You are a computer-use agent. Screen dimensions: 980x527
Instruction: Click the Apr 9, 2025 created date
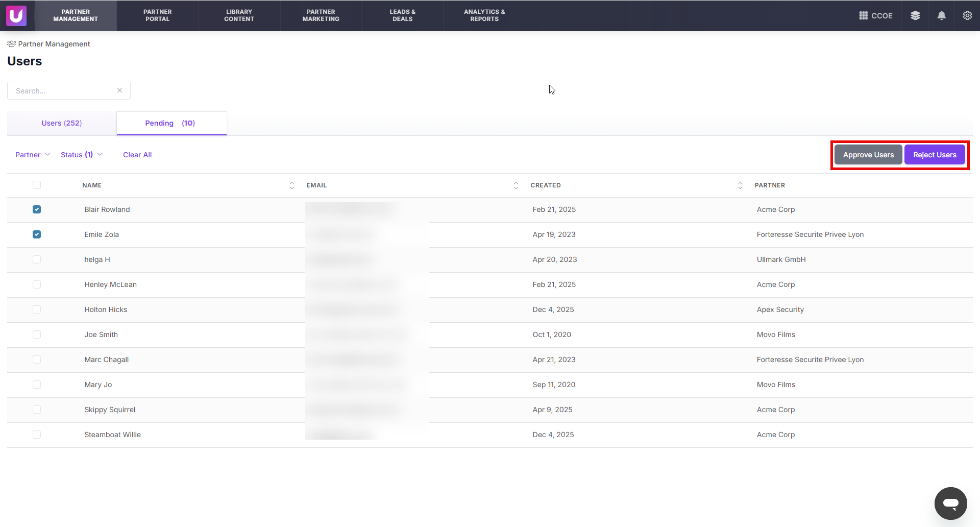552,410
